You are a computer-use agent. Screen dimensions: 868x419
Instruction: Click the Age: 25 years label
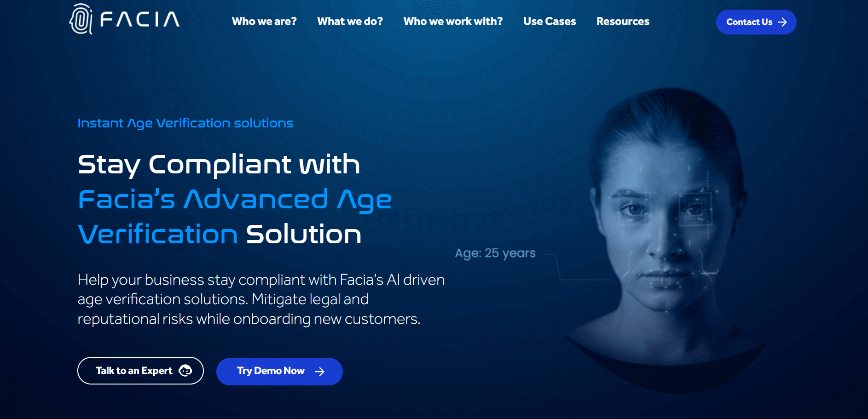pyautogui.click(x=495, y=253)
